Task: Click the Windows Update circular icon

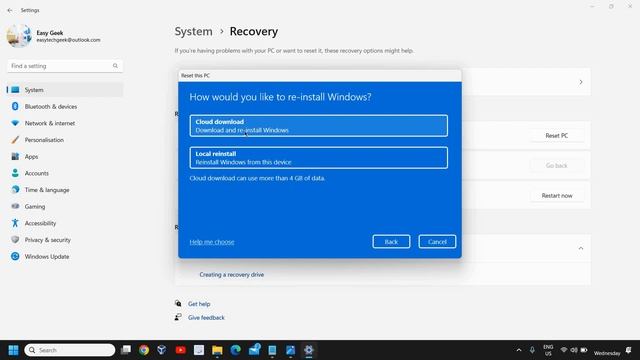Action: coord(15,256)
